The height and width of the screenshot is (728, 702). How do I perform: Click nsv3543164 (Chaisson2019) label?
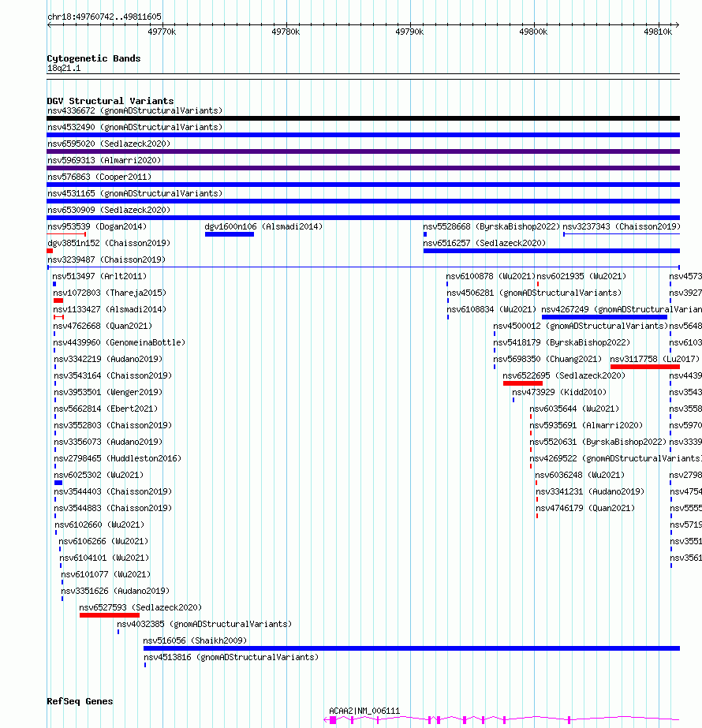coord(113,376)
